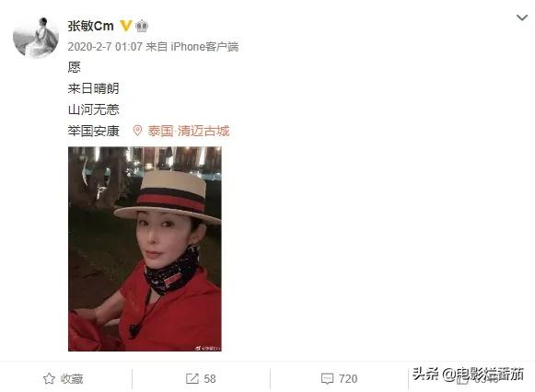This screenshot has width=535, height=392.
Task: Click the post text 山河无恙
Action: pos(94,110)
